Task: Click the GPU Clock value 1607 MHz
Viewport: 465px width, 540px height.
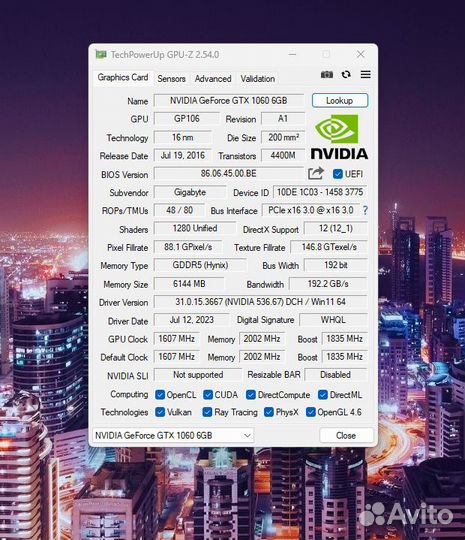Action: pos(177,339)
